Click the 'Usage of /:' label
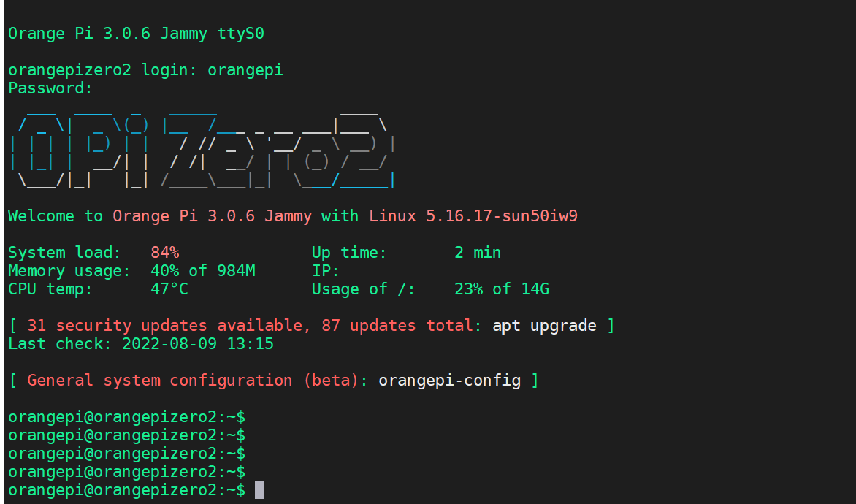Image resolution: width=856 pixels, height=504 pixels. pos(363,289)
